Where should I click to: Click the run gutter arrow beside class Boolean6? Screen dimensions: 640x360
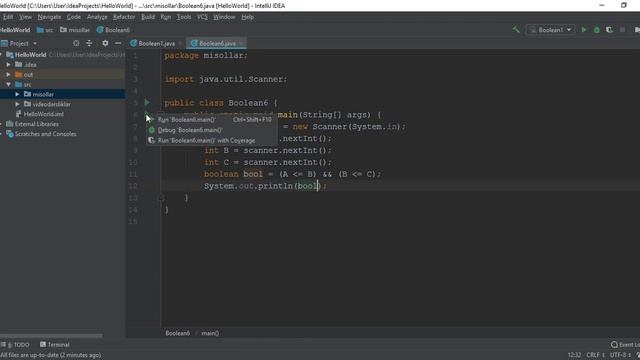point(147,102)
